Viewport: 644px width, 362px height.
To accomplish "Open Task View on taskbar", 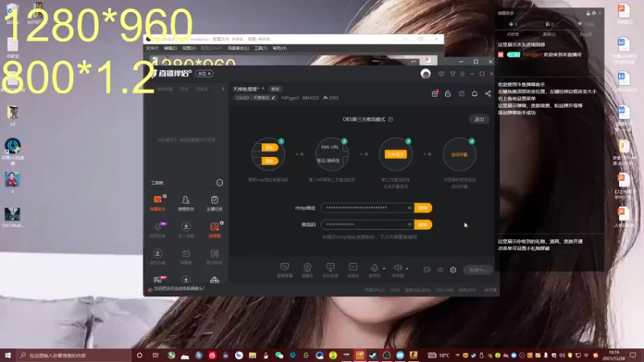I will (155, 355).
